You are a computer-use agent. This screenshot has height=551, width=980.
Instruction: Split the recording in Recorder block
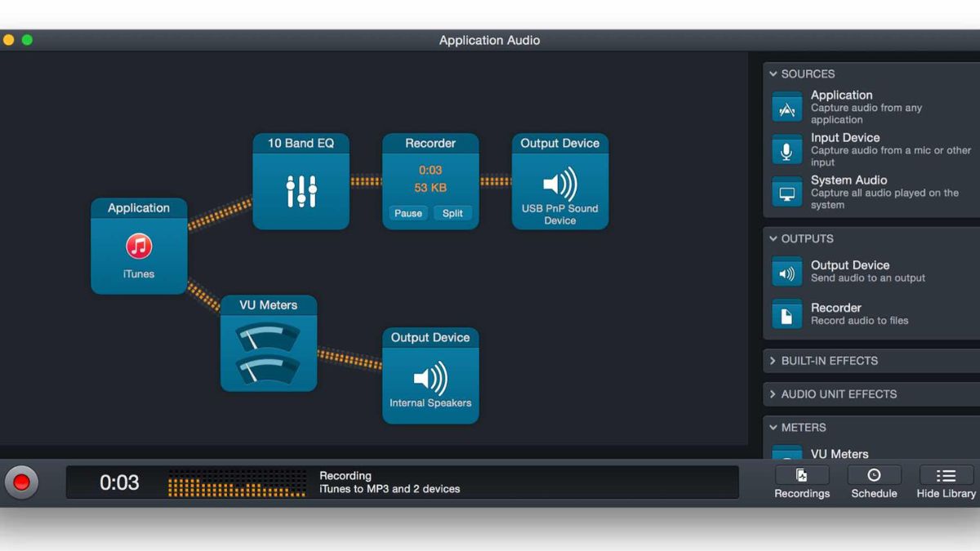click(452, 214)
